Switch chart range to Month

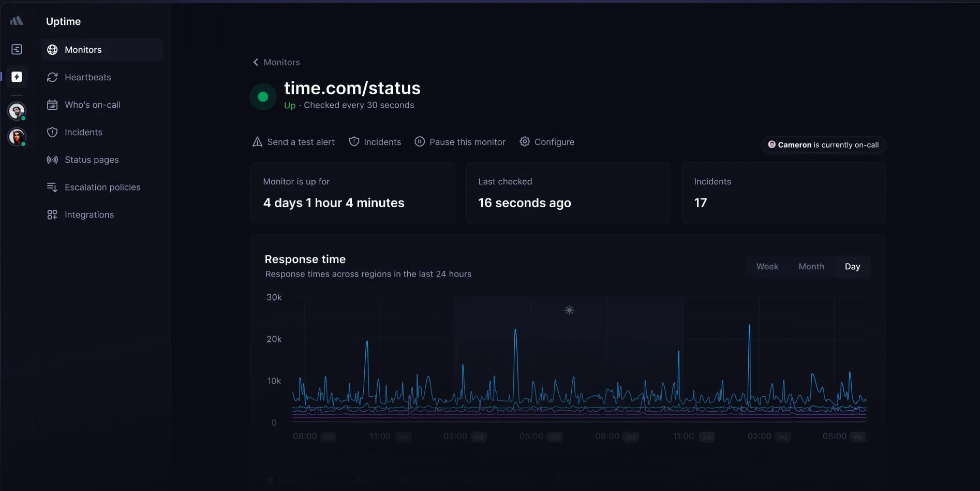[811, 266]
